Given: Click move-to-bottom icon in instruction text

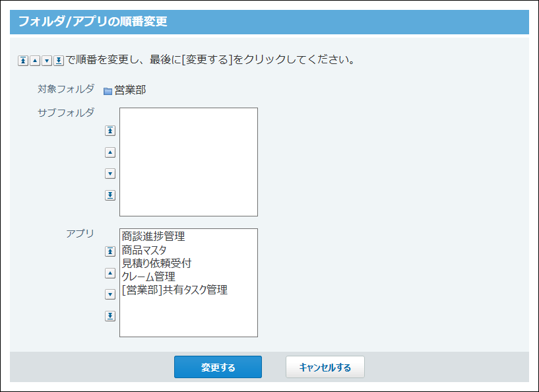Looking at the screenshot, I should point(59,61).
